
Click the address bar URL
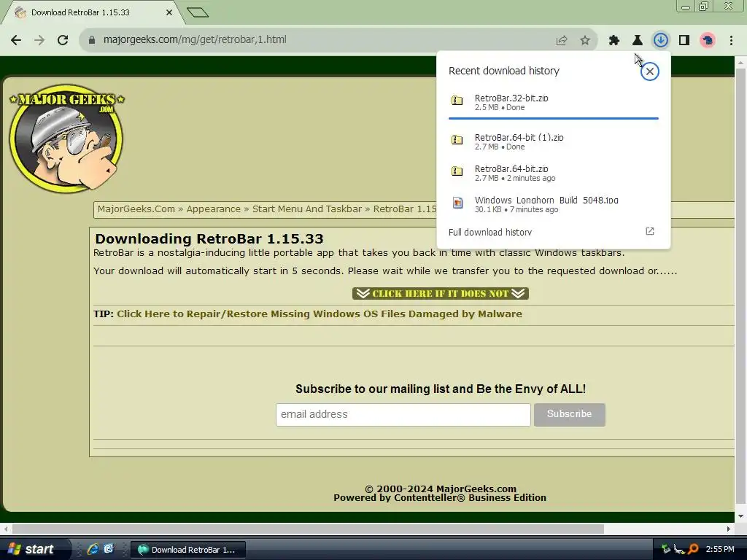(195, 39)
